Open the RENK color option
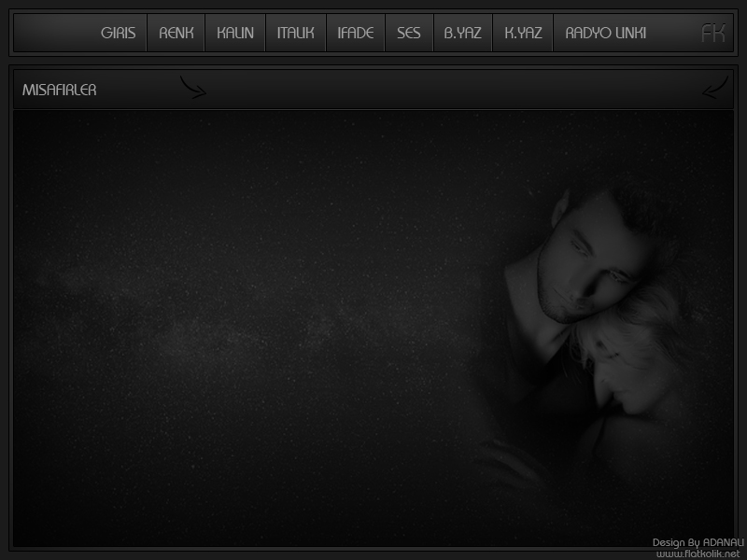Viewport: 747px width, 560px height. 176,34
